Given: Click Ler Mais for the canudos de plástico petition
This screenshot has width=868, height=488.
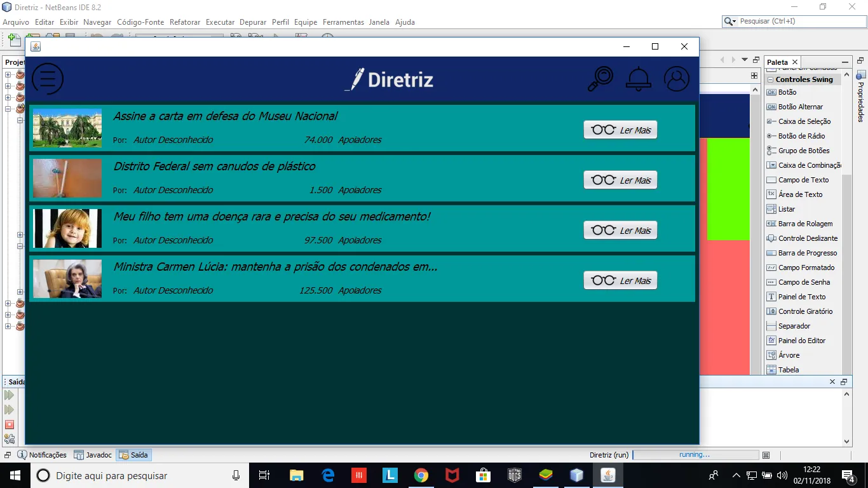Looking at the screenshot, I should [x=620, y=180].
